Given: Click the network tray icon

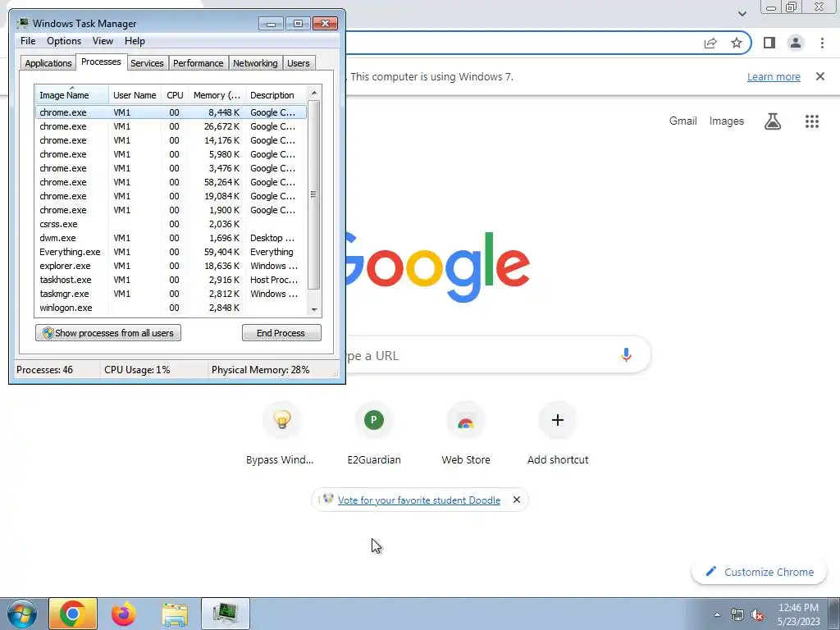Looking at the screenshot, I should [737, 615].
